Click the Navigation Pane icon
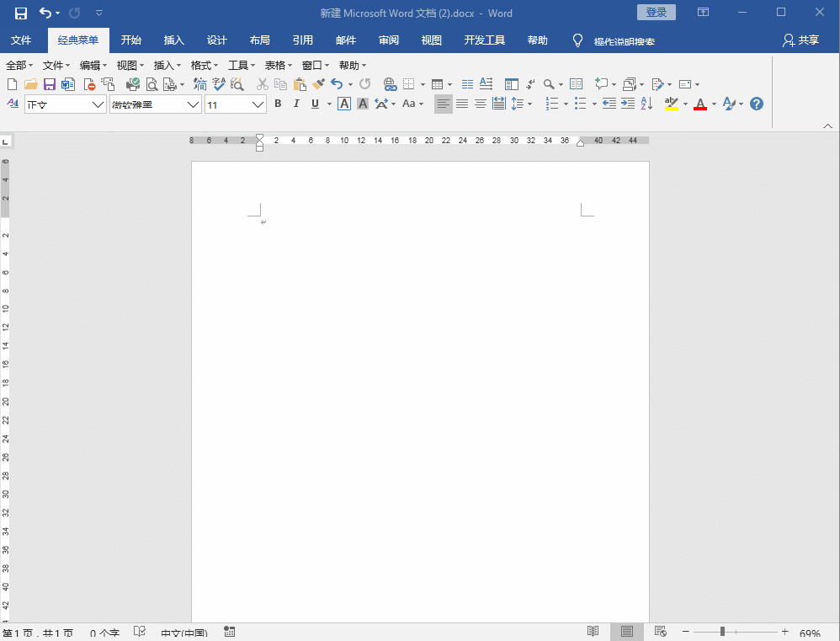Screen dimensions: 840x641 click(x=512, y=84)
